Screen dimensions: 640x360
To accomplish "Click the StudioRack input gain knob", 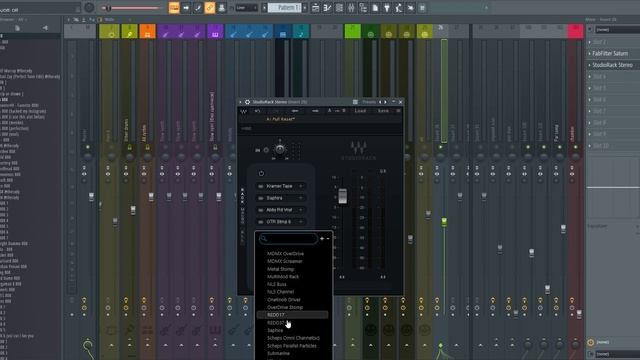I will [x=280, y=149].
